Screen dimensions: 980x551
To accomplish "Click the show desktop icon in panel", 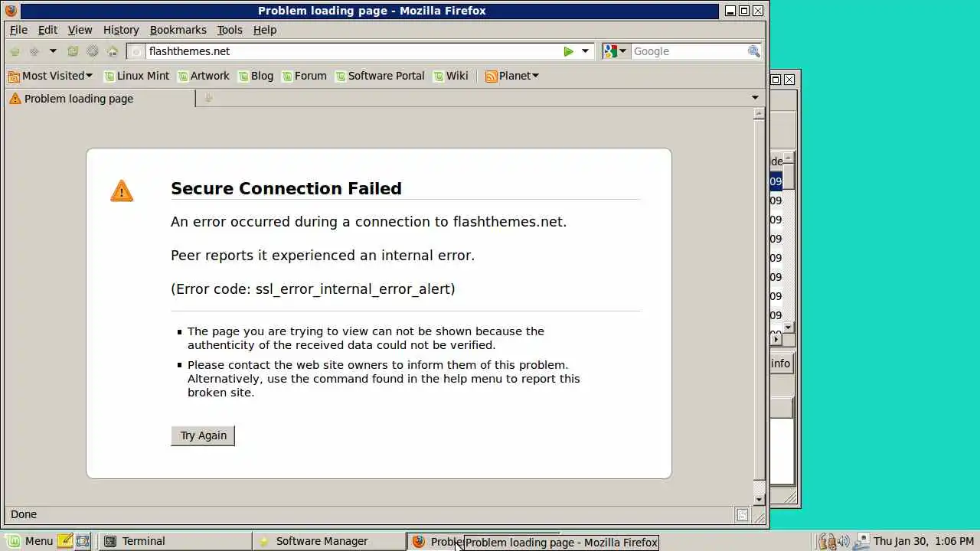I will coord(83,541).
